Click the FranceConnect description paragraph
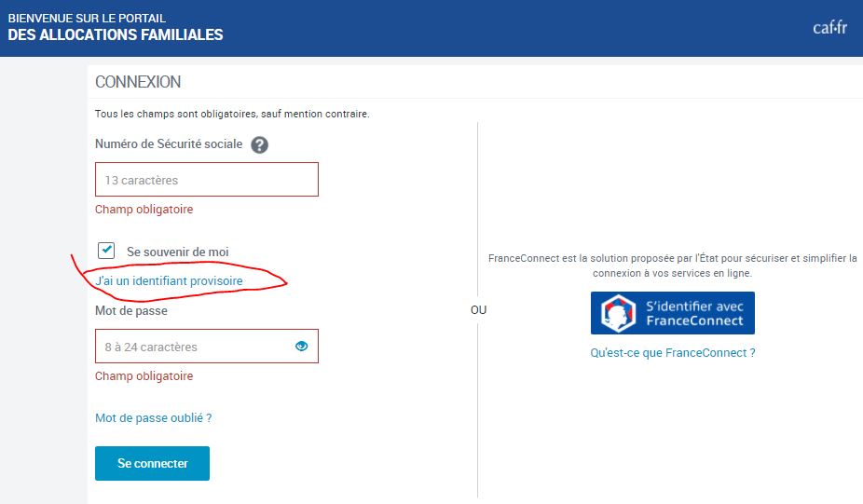863x504 pixels. pyautogui.click(x=672, y=266)
